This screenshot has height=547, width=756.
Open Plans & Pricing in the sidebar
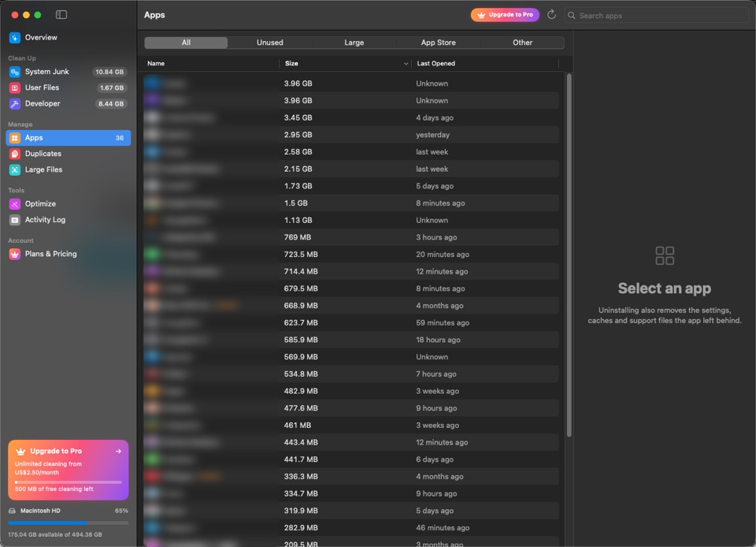point(69,255)
